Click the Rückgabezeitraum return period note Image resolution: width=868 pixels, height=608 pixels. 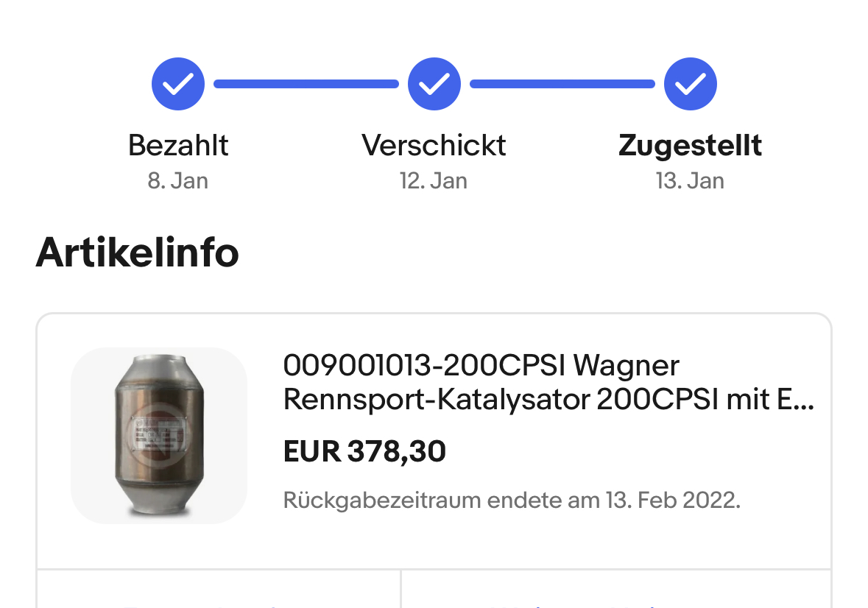[512, 501]
